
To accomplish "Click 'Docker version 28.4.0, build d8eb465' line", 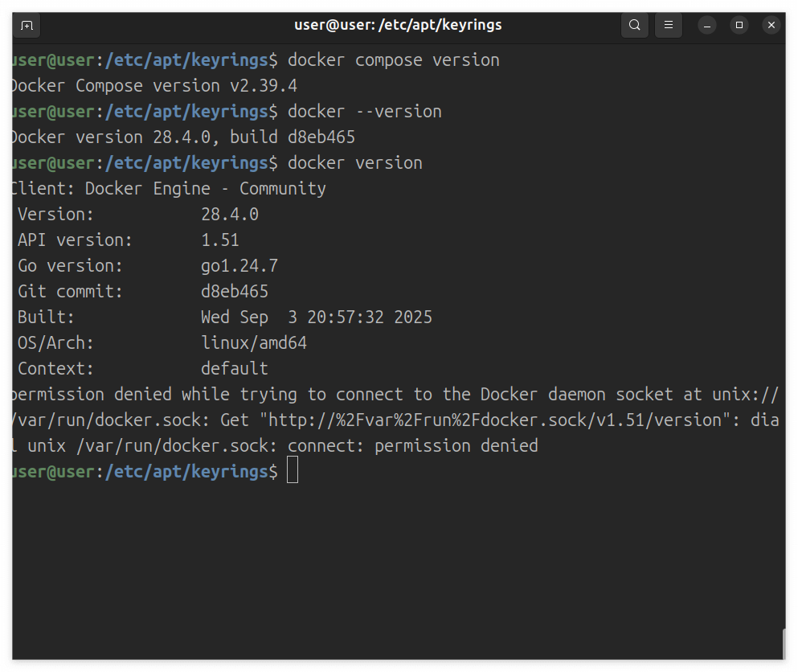I will click(x=184, y=137).
